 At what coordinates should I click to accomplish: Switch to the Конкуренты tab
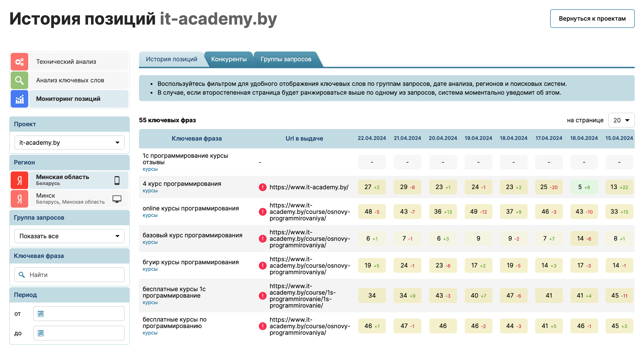[229, 59]
